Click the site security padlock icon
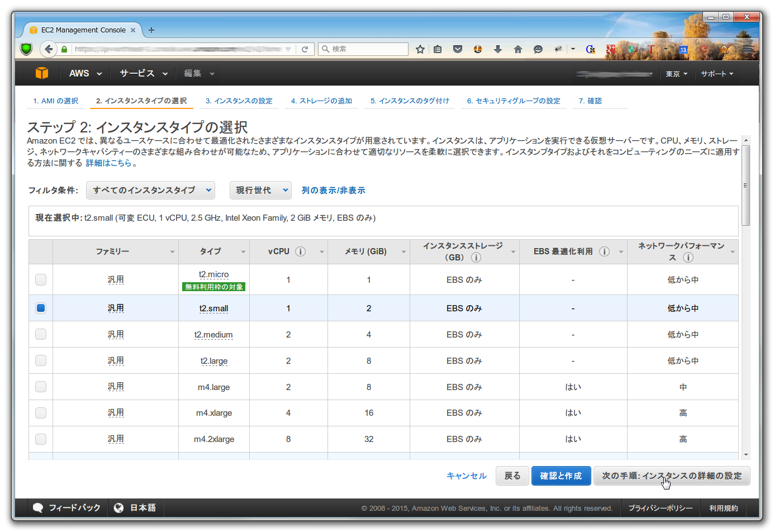Screen dimensions: 774x532 click(64, 49)
